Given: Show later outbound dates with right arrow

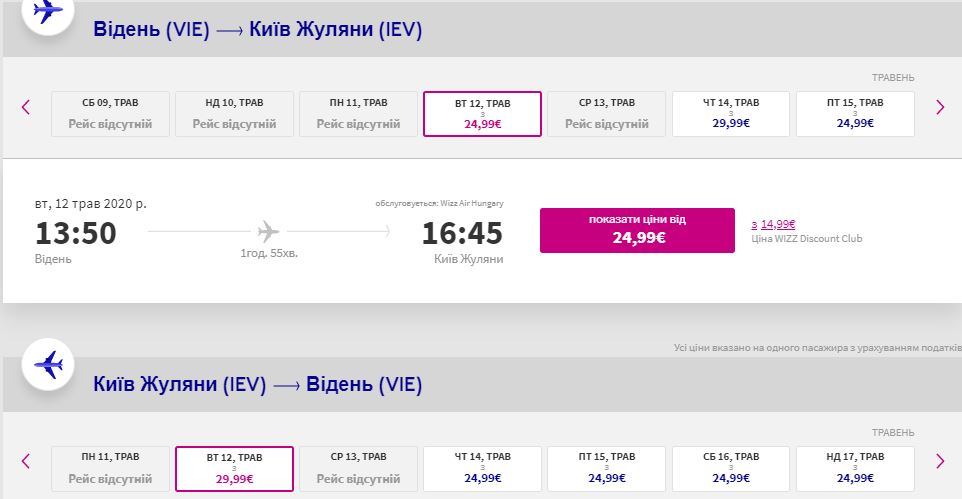Looking at the screenshot, I should (940, 107).
